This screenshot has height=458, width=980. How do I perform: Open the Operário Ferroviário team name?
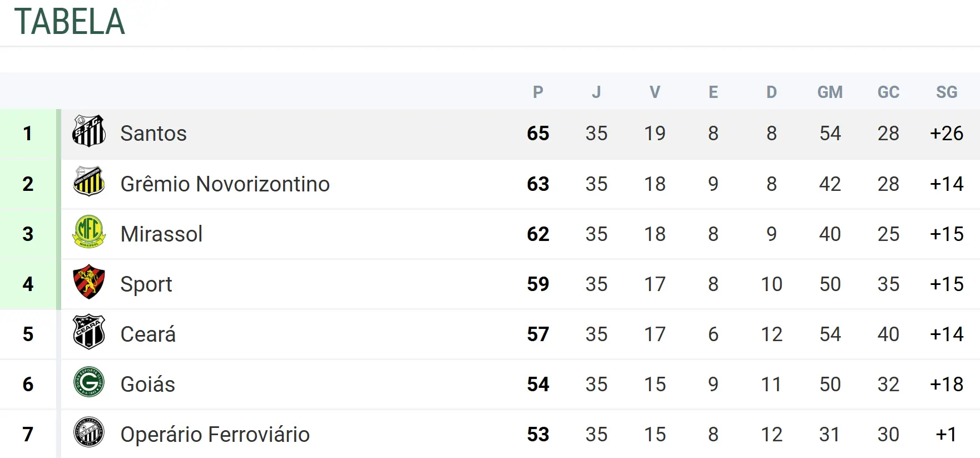(x=215, y=435)
